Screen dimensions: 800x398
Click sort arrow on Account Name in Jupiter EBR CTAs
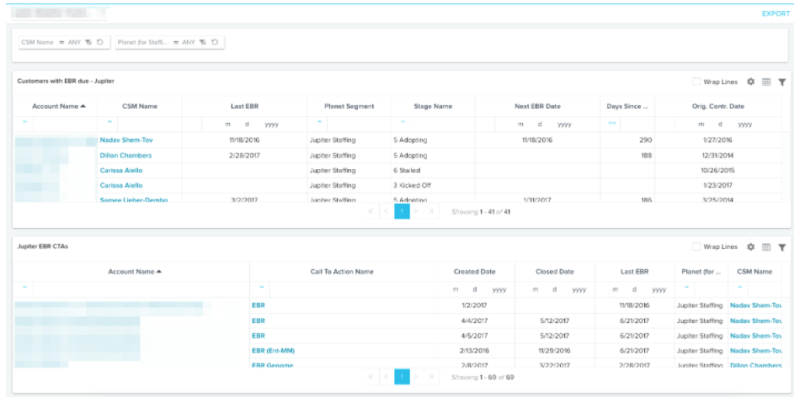pos(159,271)
